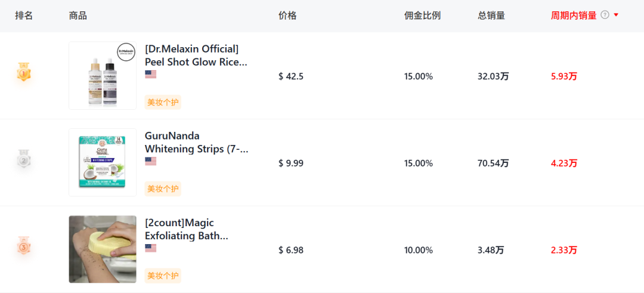Click the 佣金比例 column header

[422, 16]
